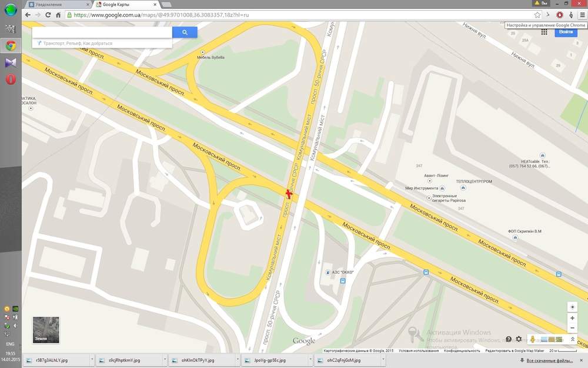Open the Opera taskbar icon
The height and width of the screenshot is (368, 588).
11,79
